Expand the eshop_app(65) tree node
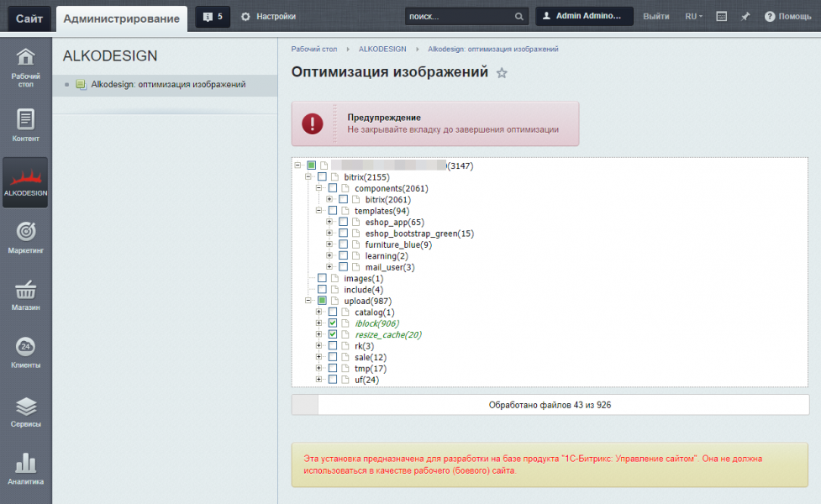The height and width of the screenshot is (504, 821). pos(329,222)
